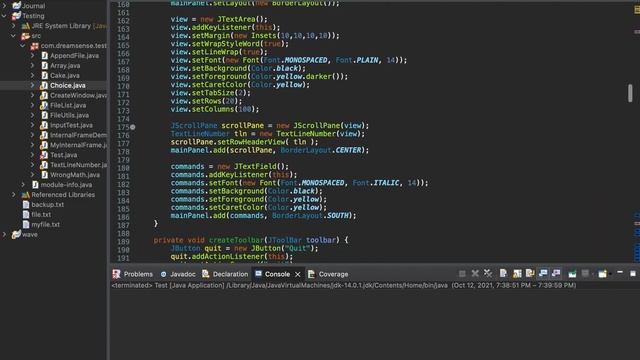Click on the createToolbar method name
This screenshot has height=360, width=640.
[x=236, y=240]
